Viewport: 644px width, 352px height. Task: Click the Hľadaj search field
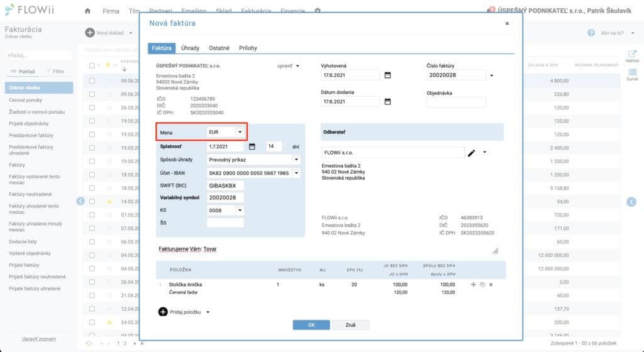38,55
